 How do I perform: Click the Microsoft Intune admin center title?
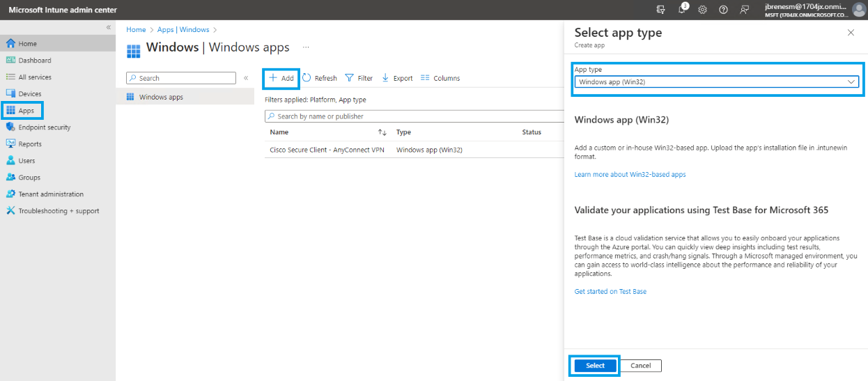(x=63, y=10)
